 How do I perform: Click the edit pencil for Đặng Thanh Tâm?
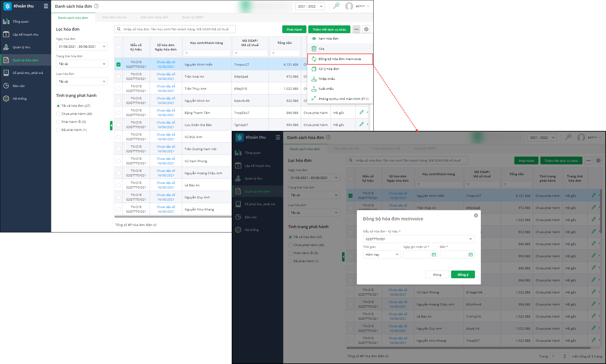pos(361,112)
